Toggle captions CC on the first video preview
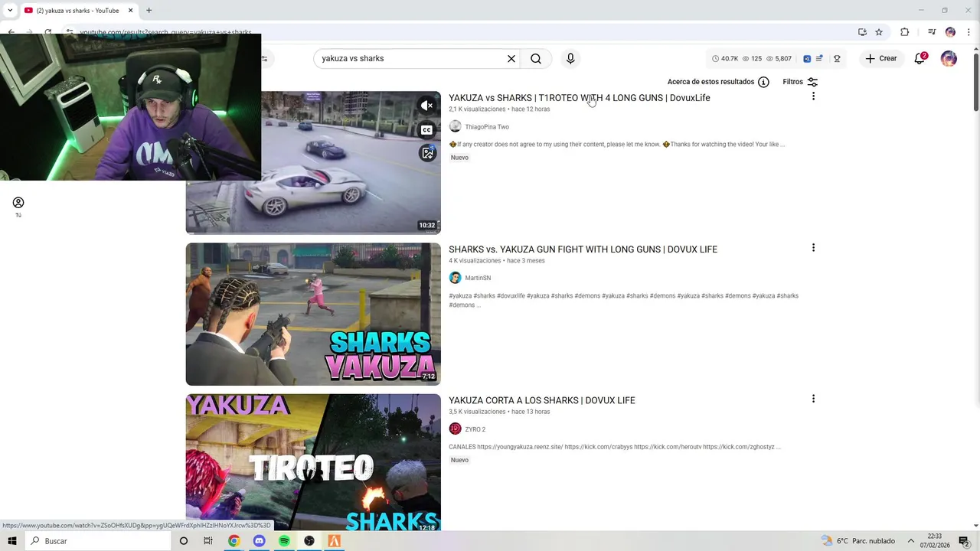This screenshot has height=551, width=980. click(427, 129)
